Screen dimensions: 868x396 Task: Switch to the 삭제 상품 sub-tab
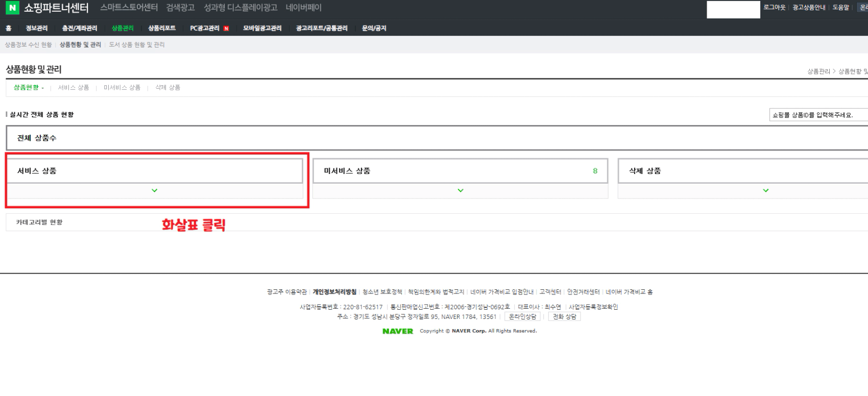[x=168, y=87]
